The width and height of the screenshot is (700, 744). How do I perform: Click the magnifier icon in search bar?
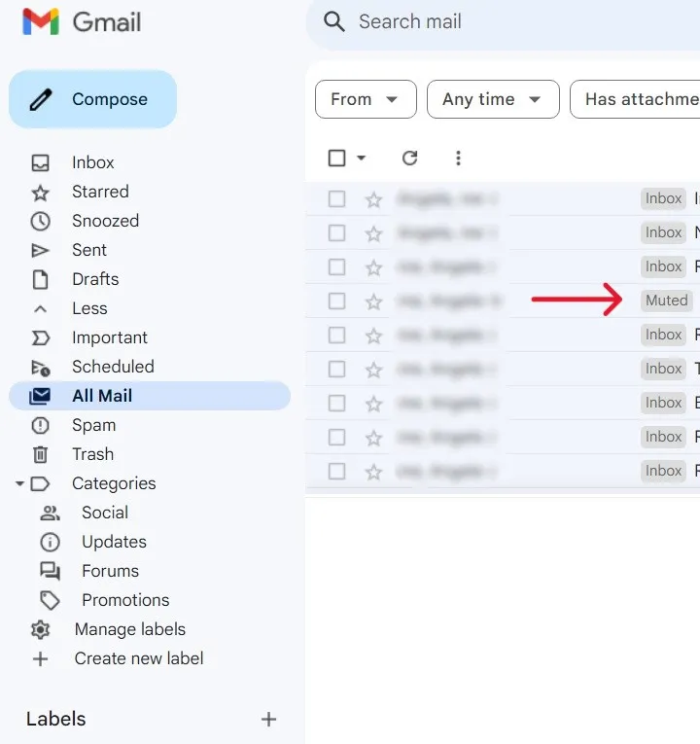click(334, 22)
